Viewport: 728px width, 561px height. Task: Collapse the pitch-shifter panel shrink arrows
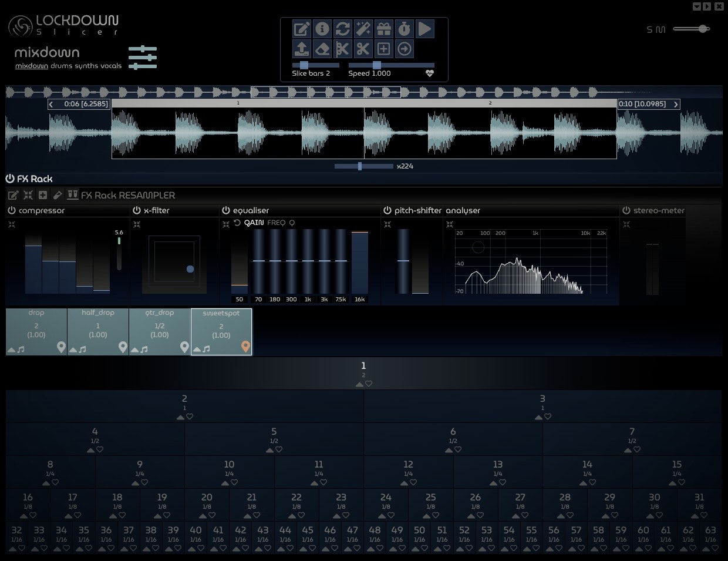tap(387, 224)
